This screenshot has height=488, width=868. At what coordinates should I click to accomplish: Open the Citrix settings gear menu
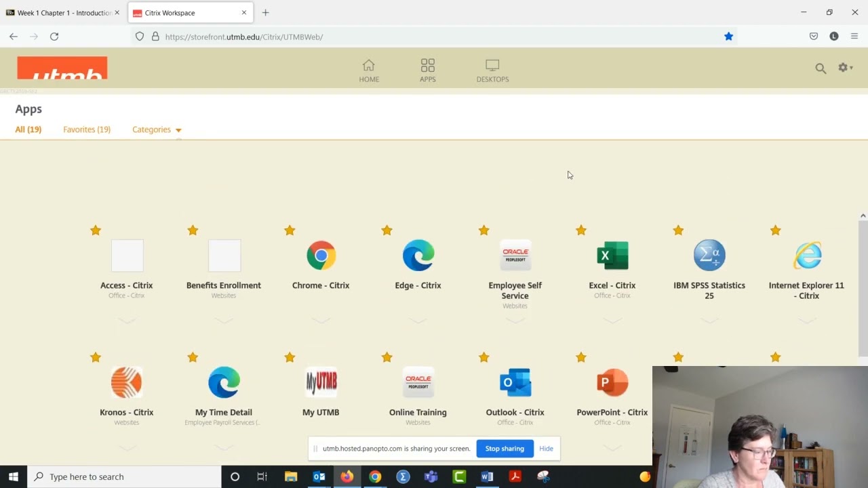point(845,67)
